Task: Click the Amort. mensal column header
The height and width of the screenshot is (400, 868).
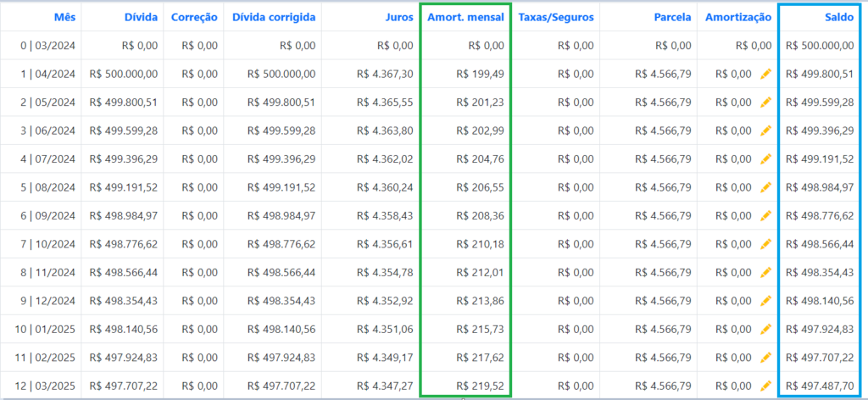Action: [465, 17]
